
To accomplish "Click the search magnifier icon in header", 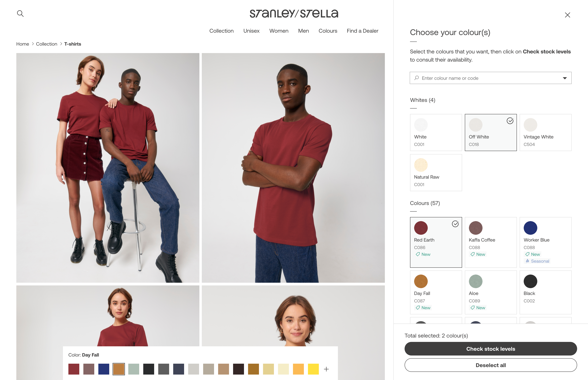I will tap(20, 14).
